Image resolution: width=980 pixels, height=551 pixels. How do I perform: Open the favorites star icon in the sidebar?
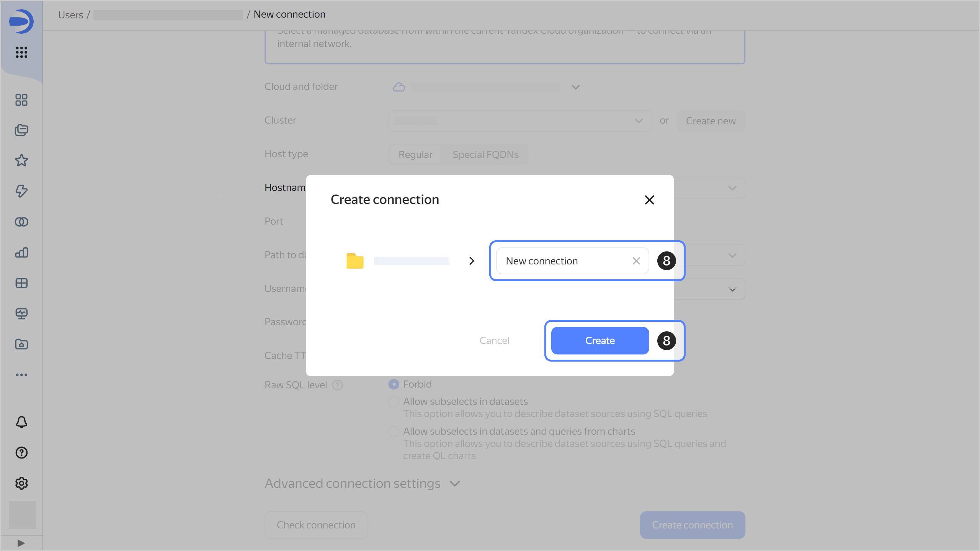[x=21, y=160]
